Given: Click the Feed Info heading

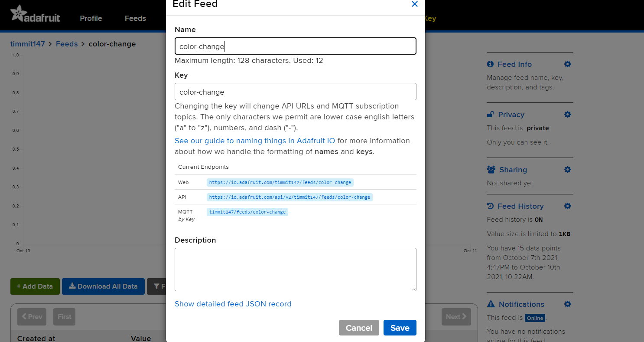Looking at the screenshot, I should [x=514, y=64].
